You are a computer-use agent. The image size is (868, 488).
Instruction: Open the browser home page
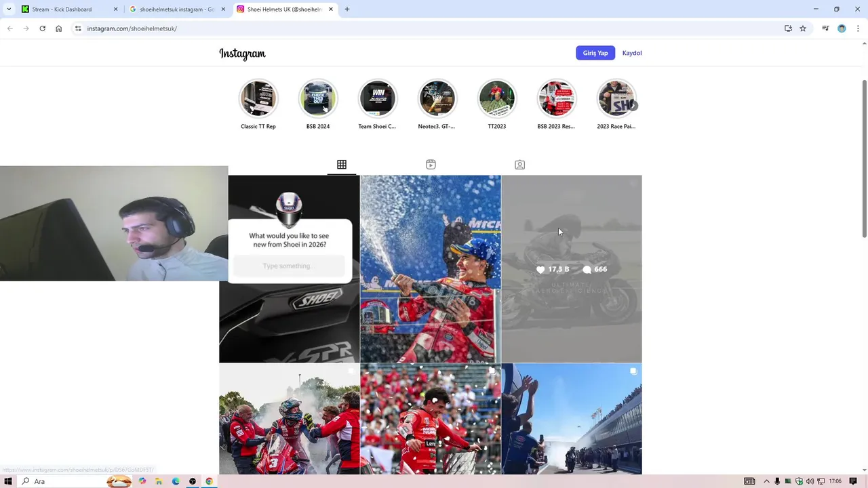point(58,28)
